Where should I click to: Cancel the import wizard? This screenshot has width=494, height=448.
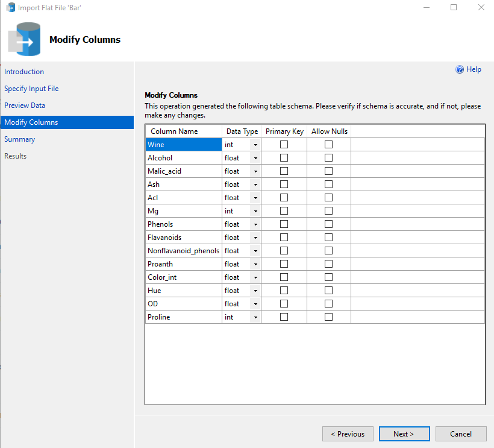point(461,434)
